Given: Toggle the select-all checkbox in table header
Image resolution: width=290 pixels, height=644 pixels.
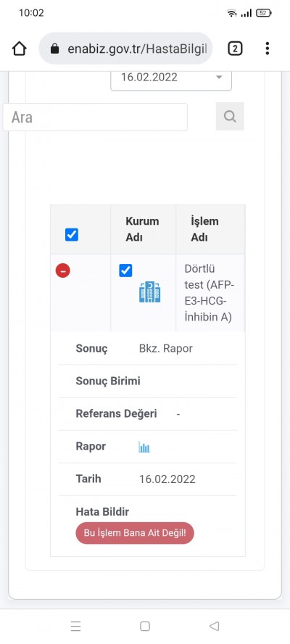Looking at the screenshot, I should click(72, 235).
